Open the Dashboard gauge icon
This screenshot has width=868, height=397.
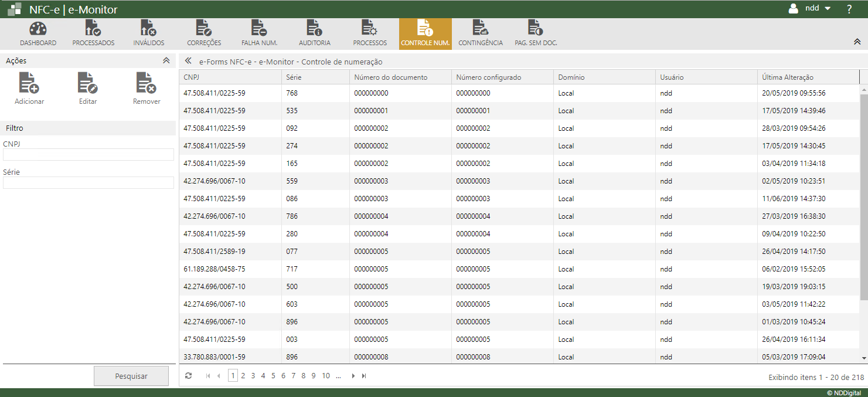pyautogui.click(x=38, y=29)
